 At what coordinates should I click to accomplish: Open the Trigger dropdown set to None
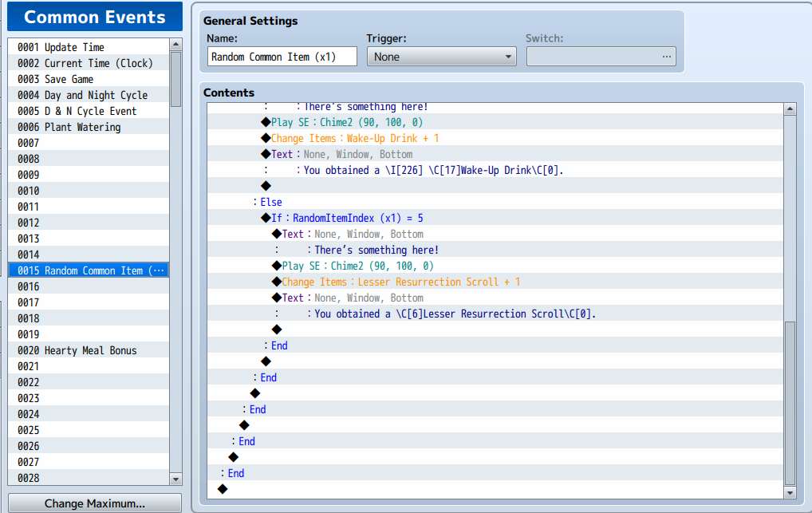tap(441, 57)
